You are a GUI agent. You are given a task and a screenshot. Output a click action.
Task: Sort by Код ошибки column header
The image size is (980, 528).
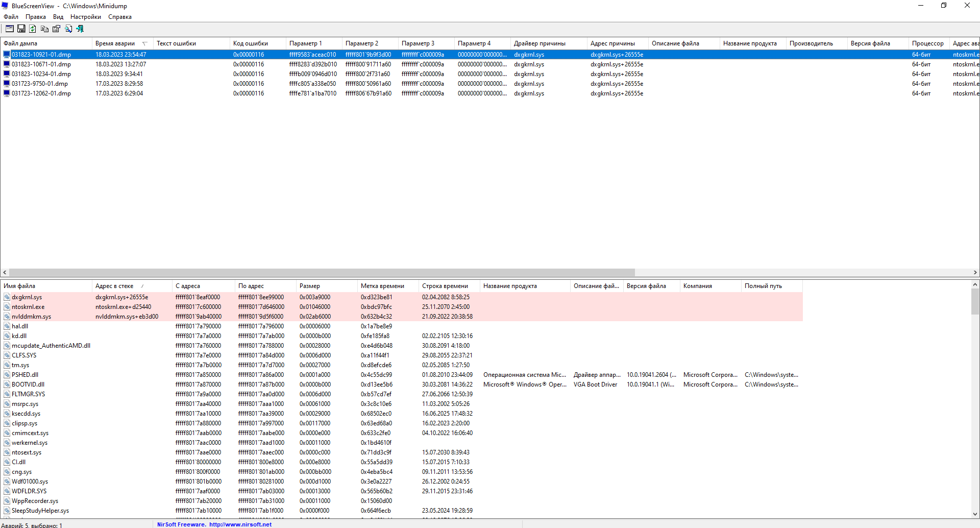pos(258,43)
